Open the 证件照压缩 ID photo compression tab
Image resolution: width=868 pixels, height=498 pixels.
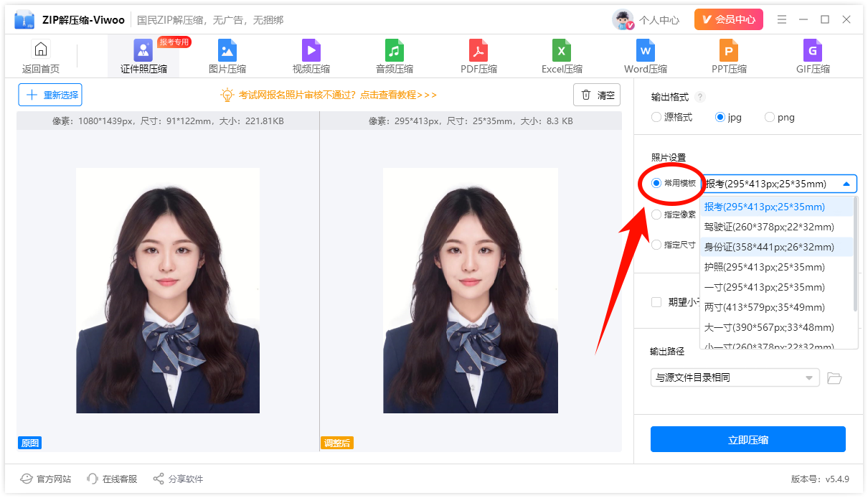click(x=143, y=57)
